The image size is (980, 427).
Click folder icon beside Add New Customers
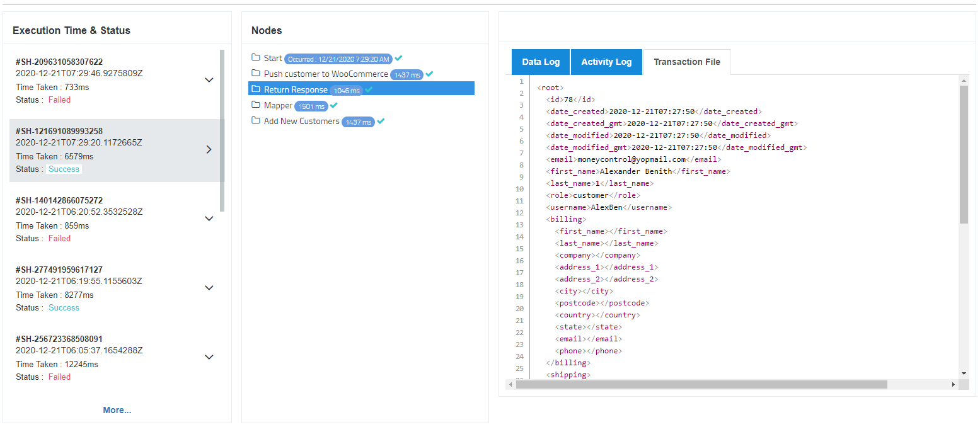point(256,121)
